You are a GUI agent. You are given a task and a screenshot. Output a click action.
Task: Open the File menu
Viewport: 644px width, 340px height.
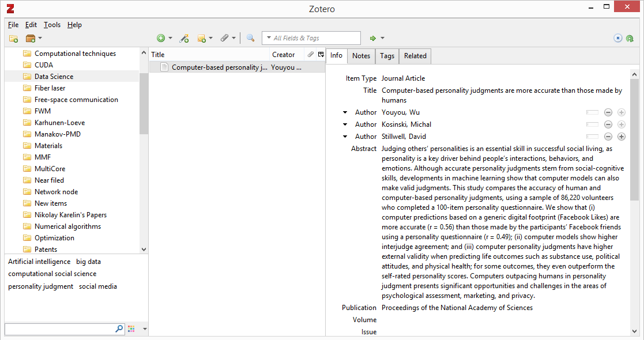[x=13, y=25]
